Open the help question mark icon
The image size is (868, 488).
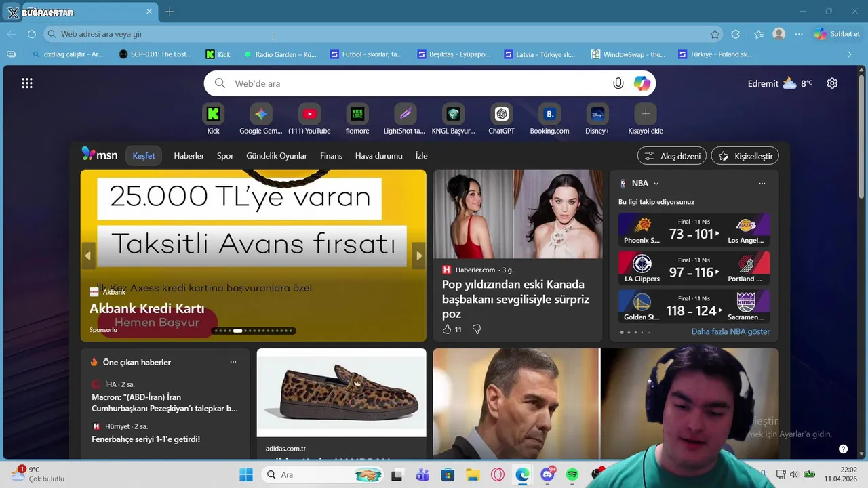coord(843,449)
